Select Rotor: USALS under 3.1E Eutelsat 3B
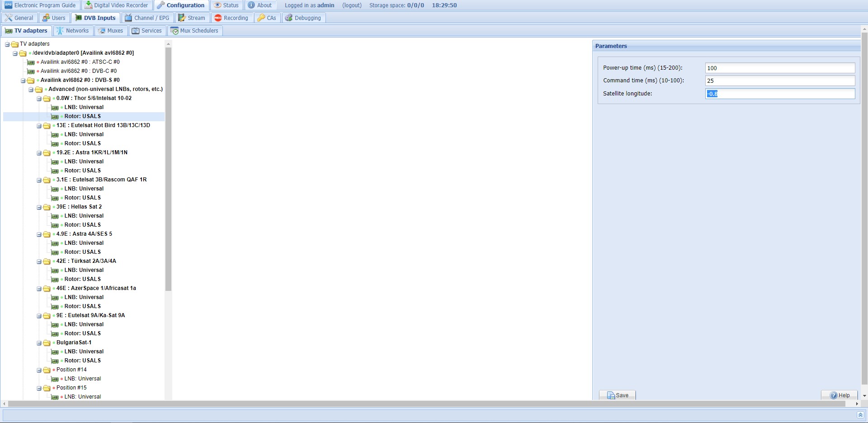The height and width of the screenshot is (423, 868). [83, 198]
